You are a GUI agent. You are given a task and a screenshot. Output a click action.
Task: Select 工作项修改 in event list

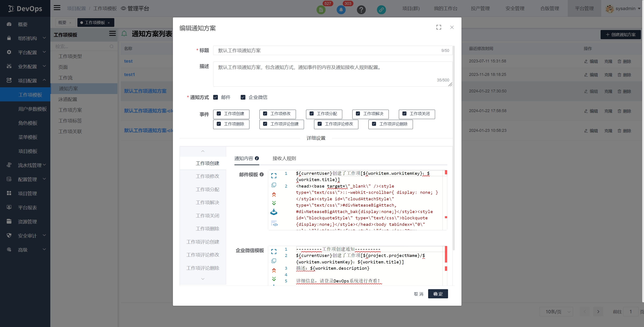pos(207,176)
